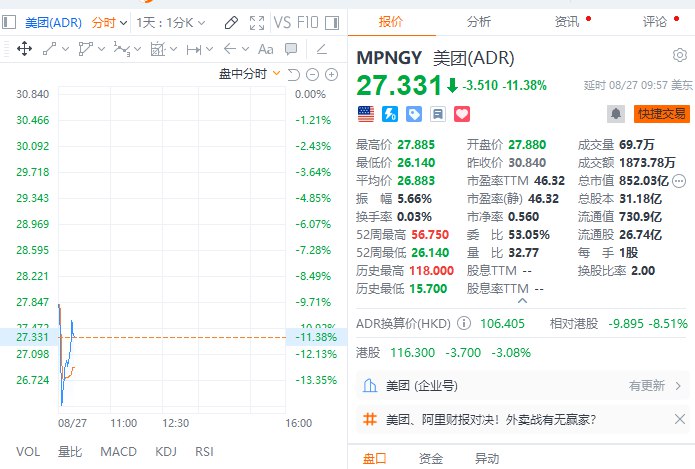This screenshot has width=695, height=469.
Task: Expand the 1天:1分K period dropdown
Action: [x=171, y=23]
